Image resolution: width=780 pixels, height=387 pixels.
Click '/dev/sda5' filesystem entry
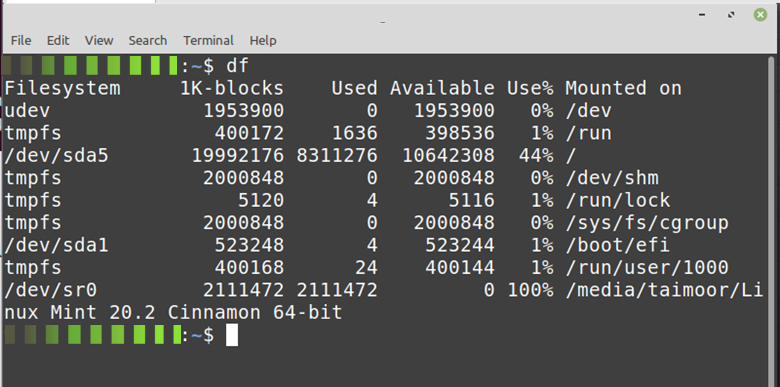[x=56, y=156]
